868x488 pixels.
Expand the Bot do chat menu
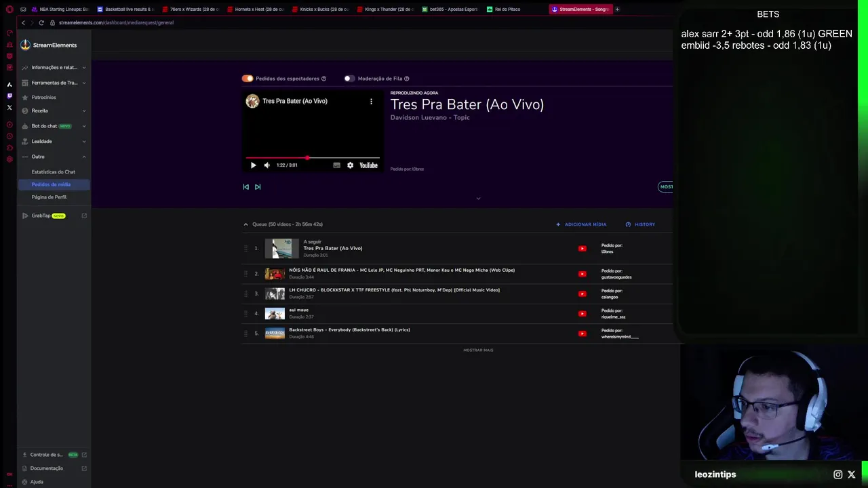click(54, 126)
